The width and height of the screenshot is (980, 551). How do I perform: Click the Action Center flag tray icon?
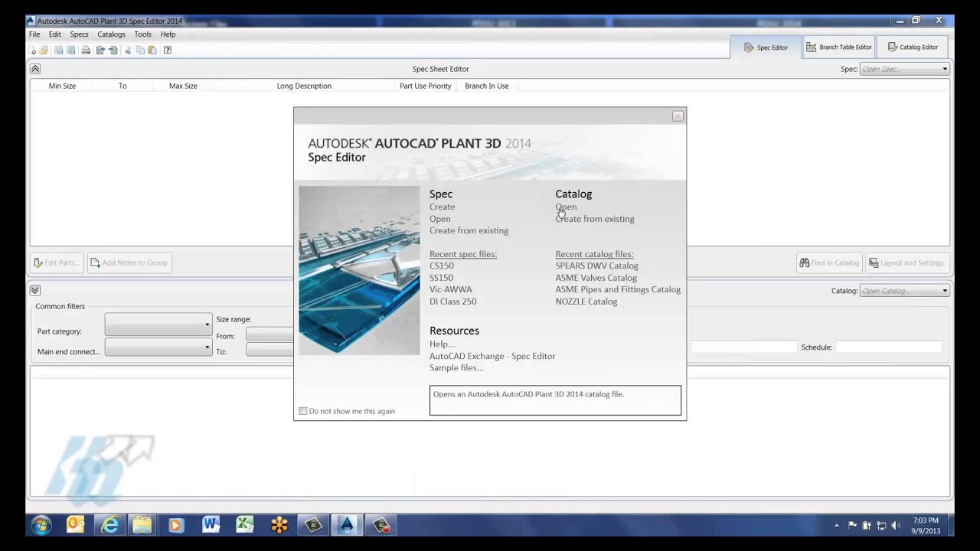pyautogui.click(x=852, y=526)
